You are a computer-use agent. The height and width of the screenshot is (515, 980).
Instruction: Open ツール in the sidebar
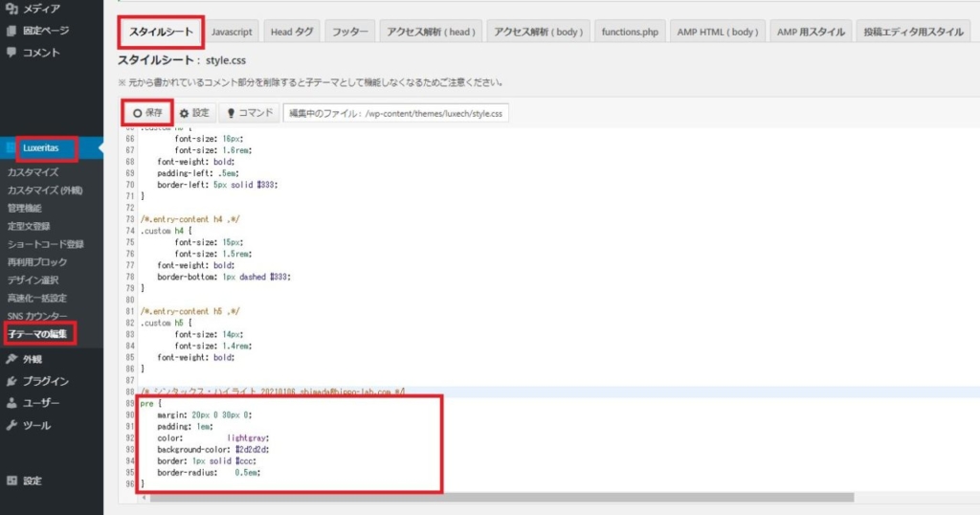click(37, 426)
